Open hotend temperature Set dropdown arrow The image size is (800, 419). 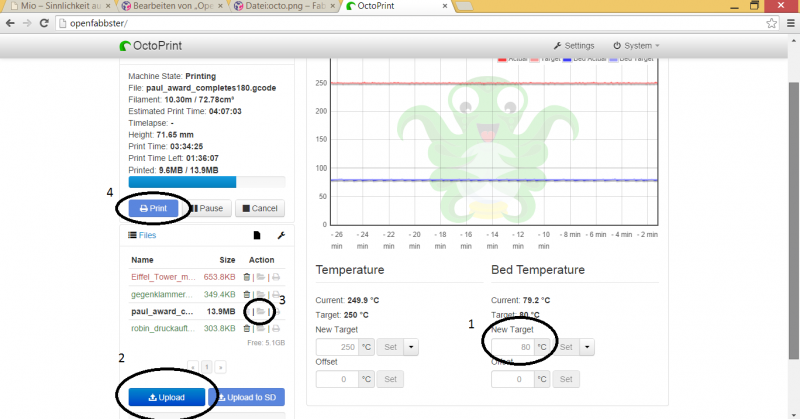pyautogui.click(x=412, y=346)
